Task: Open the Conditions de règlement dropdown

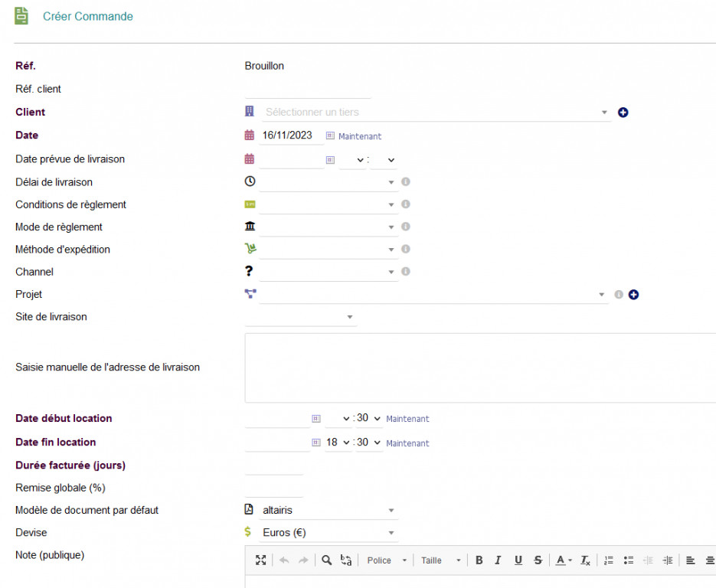Action: [329, 204]
